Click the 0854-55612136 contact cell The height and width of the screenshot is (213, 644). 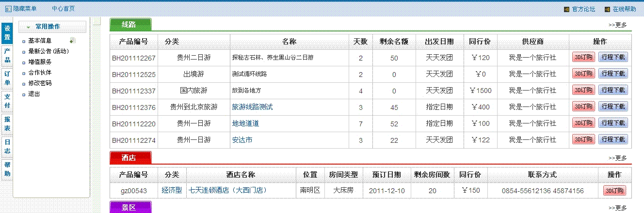[543, 191]
